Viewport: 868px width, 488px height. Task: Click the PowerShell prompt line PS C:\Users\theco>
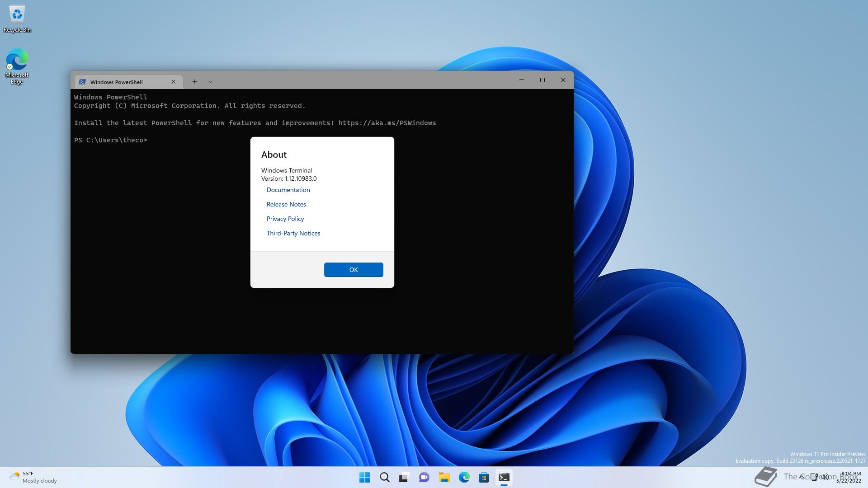[111, 140]
